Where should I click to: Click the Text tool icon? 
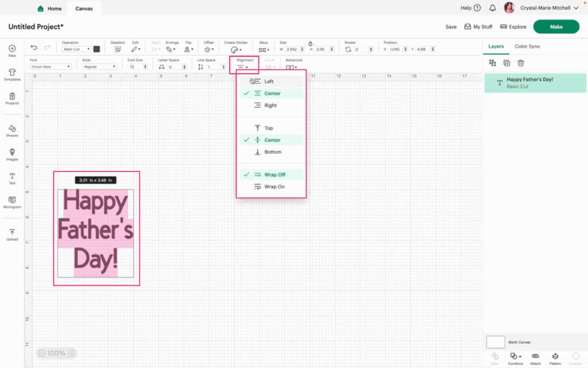point(12,178)
